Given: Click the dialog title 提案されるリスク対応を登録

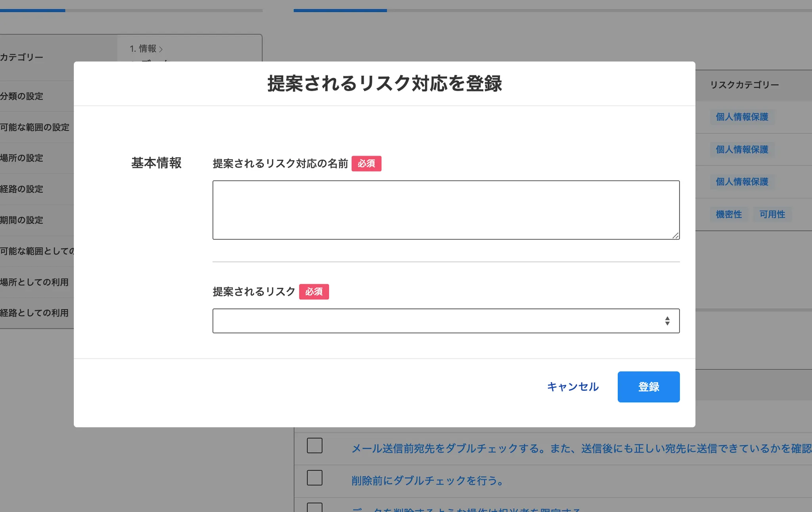Looking at the screenshot, I should tap(385, 84).
